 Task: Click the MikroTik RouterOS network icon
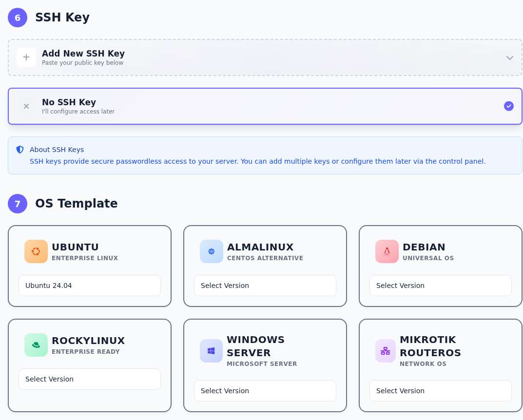385,351
